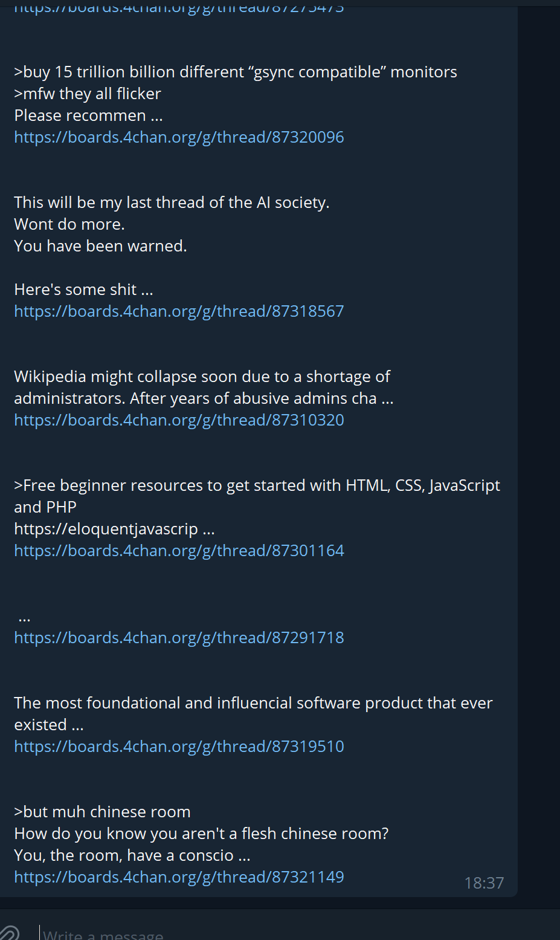Open the thread link ending 87320096
This screenshot has height=940, width=560.
(179, 137)
